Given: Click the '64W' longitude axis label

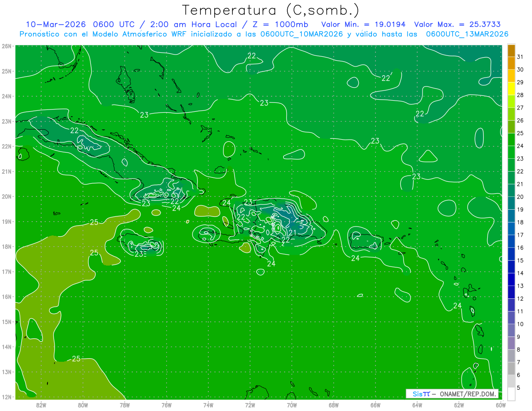Looking at the screenshot, I should [417, 405].
